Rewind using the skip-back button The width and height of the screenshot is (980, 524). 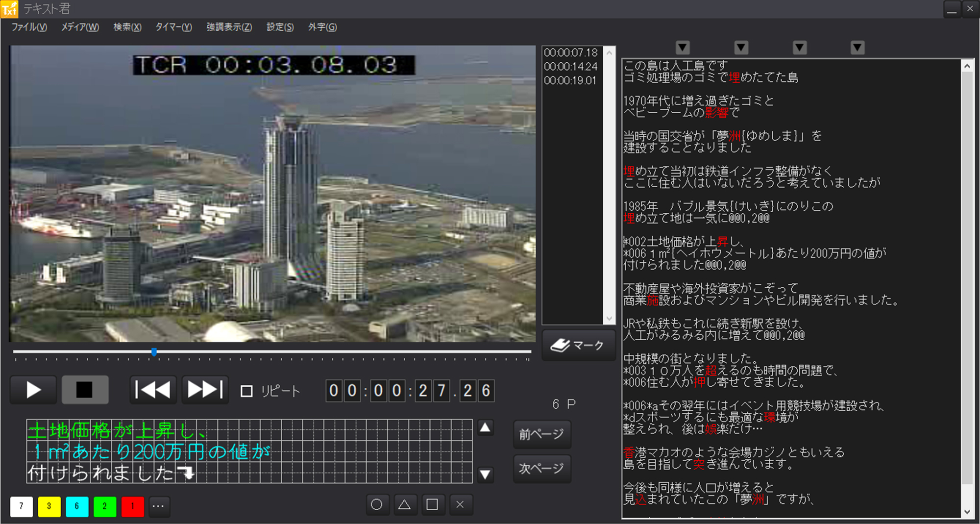(153, 390)
